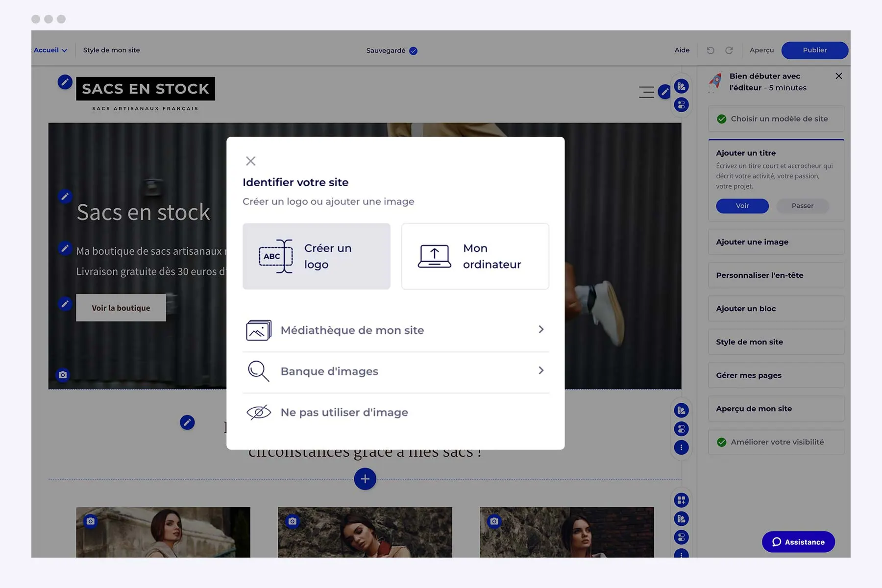This screenshot has width=882, height=588.
Task: Expand the 'Médiathèque de mon site' chevron
Action: (541, 329)
